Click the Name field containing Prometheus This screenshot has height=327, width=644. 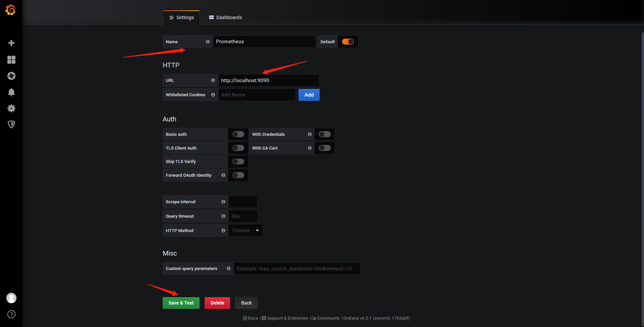coord(264,42)
